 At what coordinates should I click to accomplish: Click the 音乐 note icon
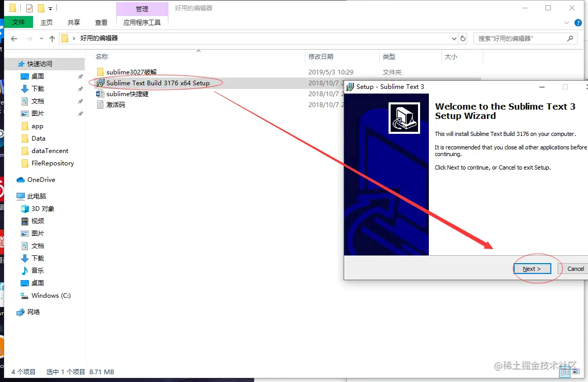click(25, 270)
